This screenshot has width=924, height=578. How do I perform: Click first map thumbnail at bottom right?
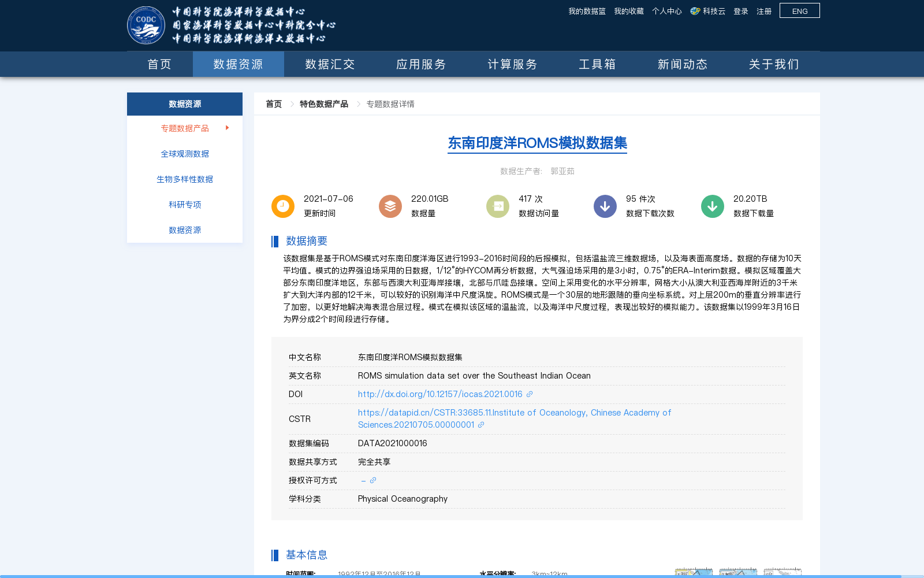coord(694,572)
